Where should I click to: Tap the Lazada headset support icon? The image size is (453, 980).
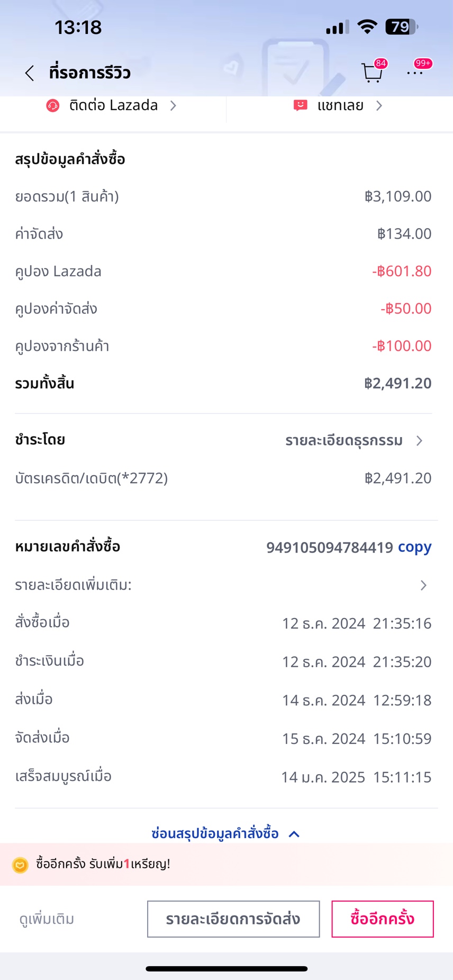coord(53,106)
